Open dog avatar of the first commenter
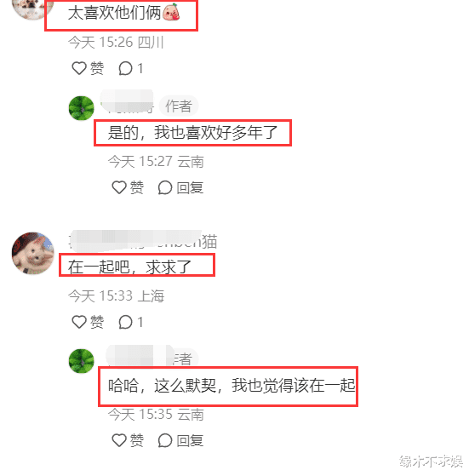The height and width of the screenshot is (476, 469). click(x=32, y=9)
